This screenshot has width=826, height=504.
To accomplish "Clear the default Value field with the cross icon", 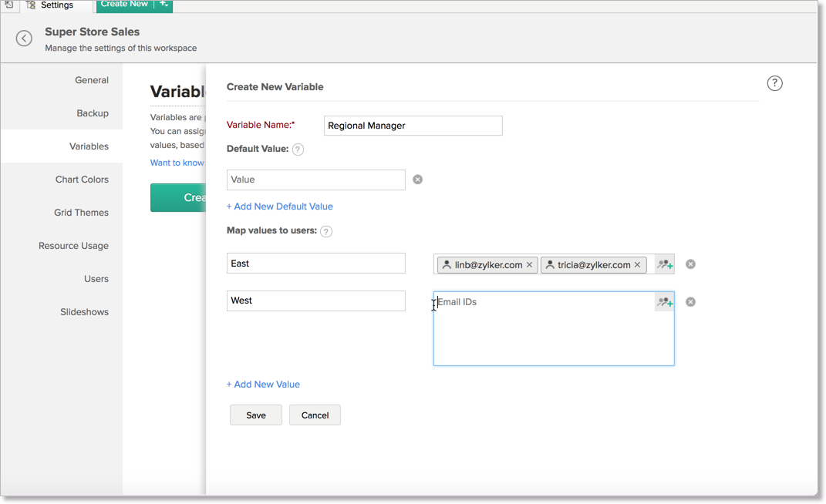I will [x=417, y=179].
